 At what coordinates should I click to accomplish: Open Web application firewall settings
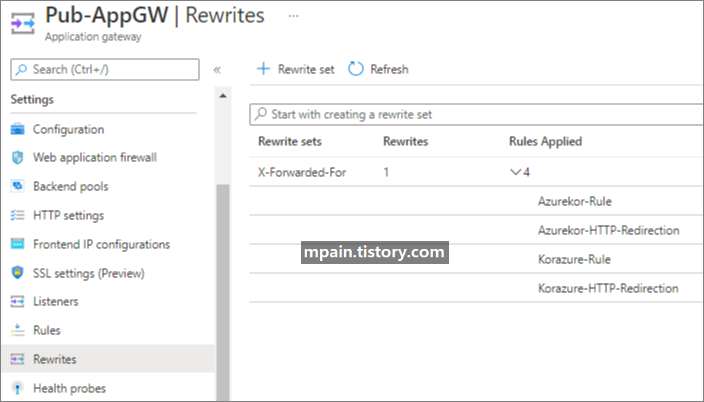[95, 158]
